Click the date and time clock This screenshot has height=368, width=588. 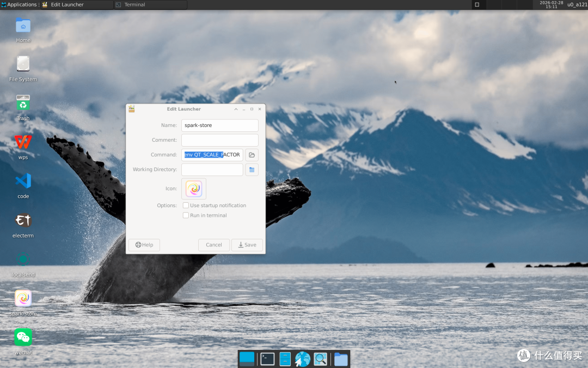(x=551, y=4)
